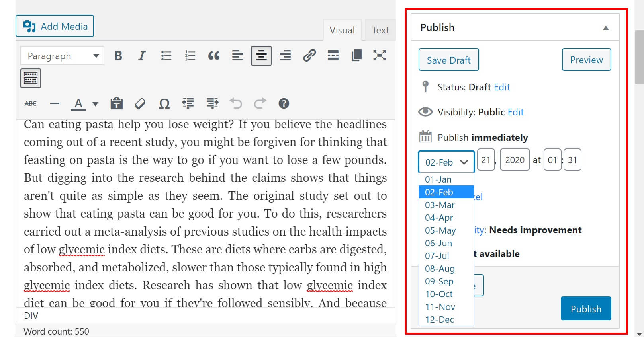Viewport: 644px width, 339px height.
Task: Click the day field showing 21
Action: (x=486, y=160)
